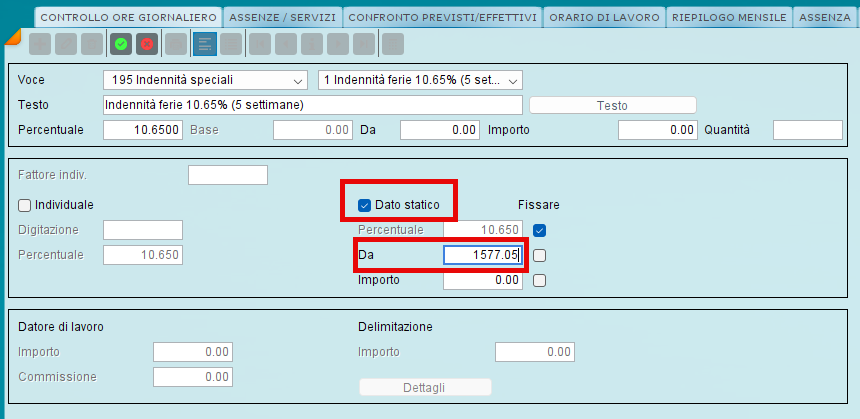860x419 pixels.
Task: Click the Importo field below Da 1577.05
Action: 483,281
